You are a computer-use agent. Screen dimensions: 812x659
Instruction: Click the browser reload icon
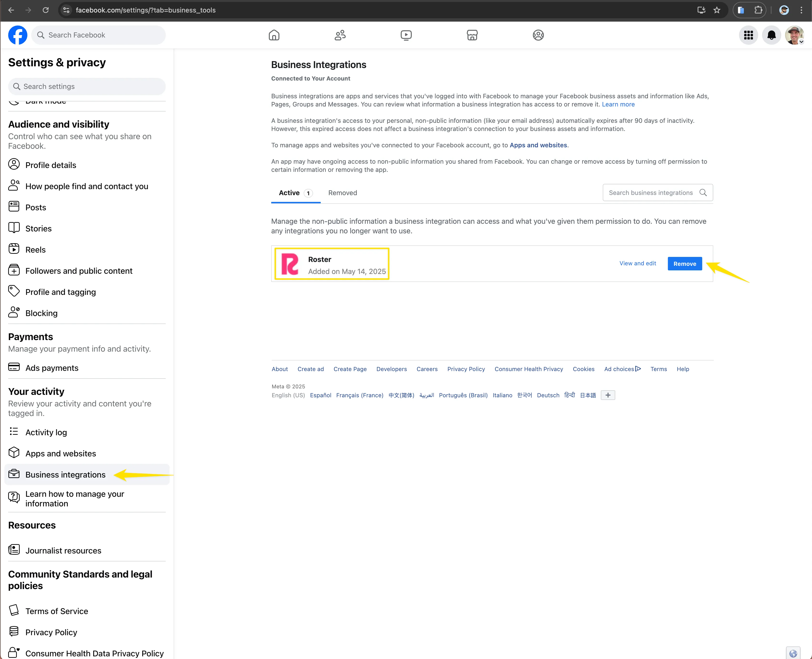tap(46, 10)
